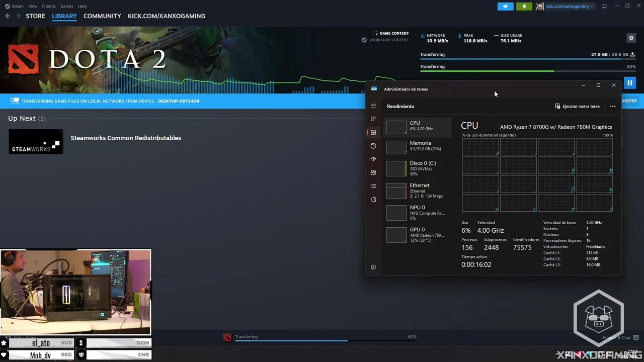Go to the STORE tab
Screen dimensions: 644x362
pyautogui.click(x=35, y=16)
